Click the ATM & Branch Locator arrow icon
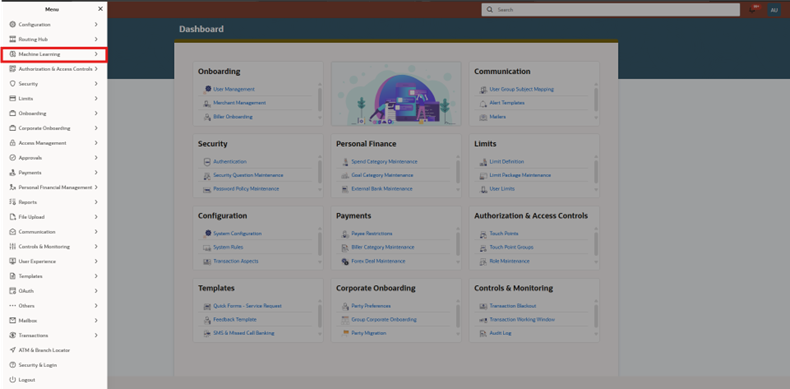Screen dimensions: 790x389 13,350
